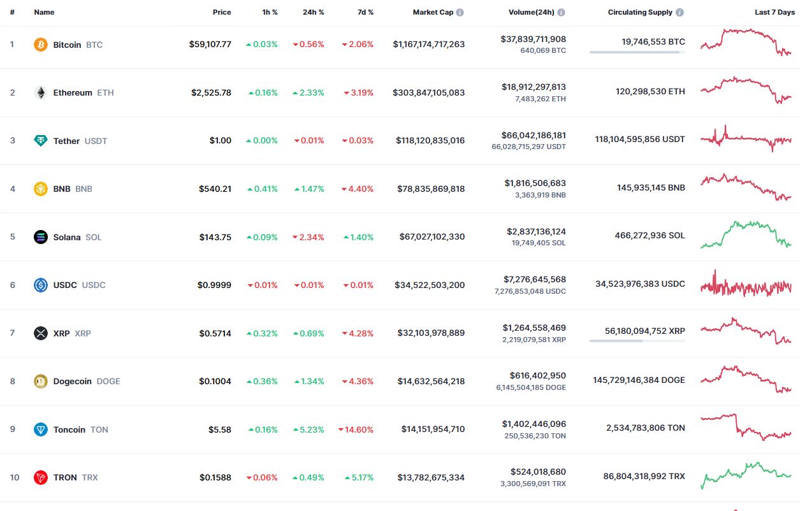812x511 pixels.
Task: Open Solana's green 7-day price chart
Action: [x=746, y=234]
